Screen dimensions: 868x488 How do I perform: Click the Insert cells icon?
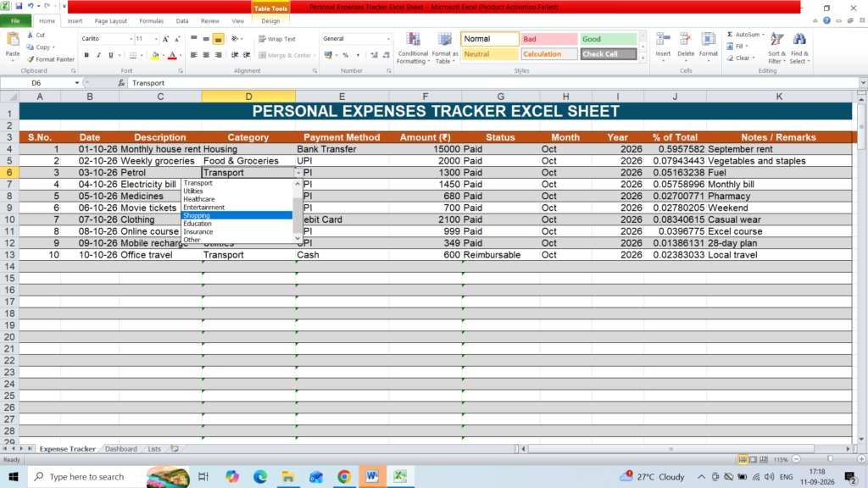pos(663,40)
